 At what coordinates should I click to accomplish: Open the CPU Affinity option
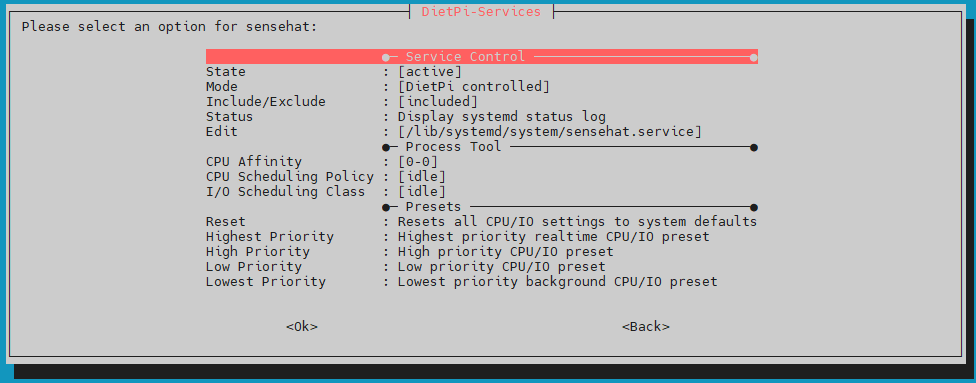pyautogui.click(x=482, y=162)
